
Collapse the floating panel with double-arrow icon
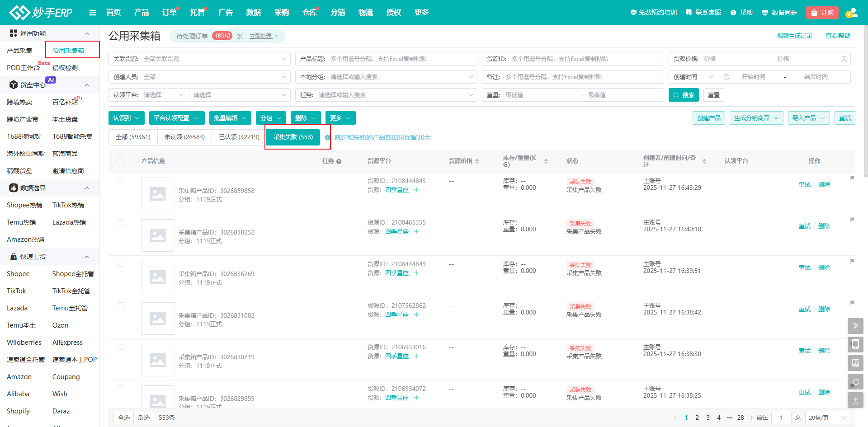coord(855,326)
